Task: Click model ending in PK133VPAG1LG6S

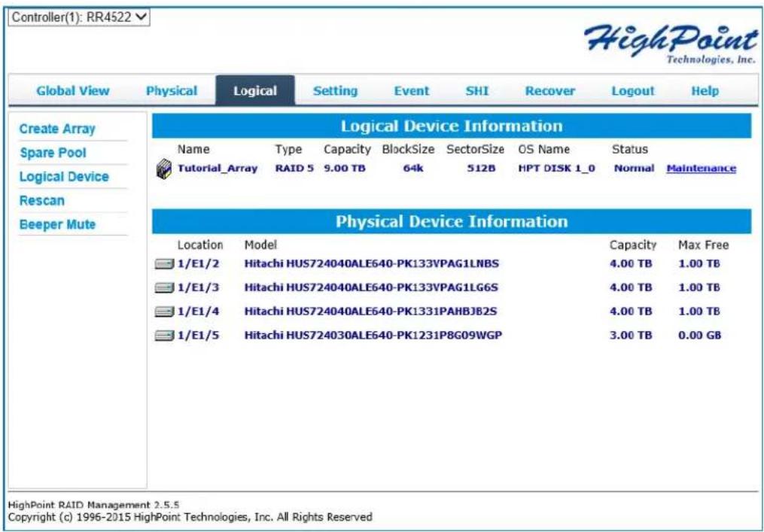Action: [x=371, y=288]
